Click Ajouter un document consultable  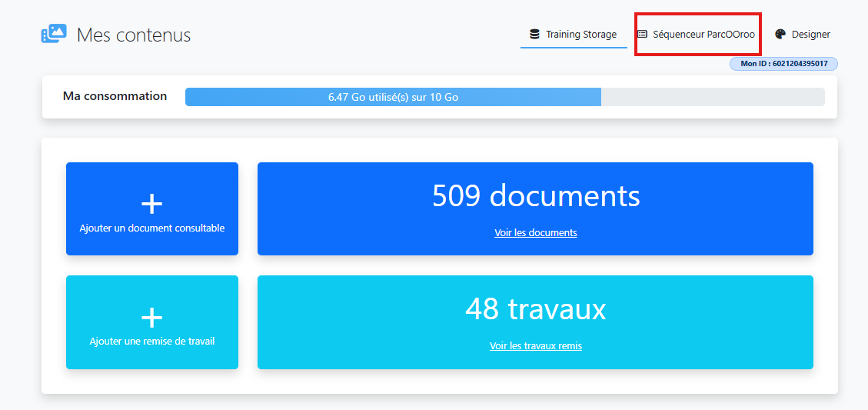click(152, 209)
